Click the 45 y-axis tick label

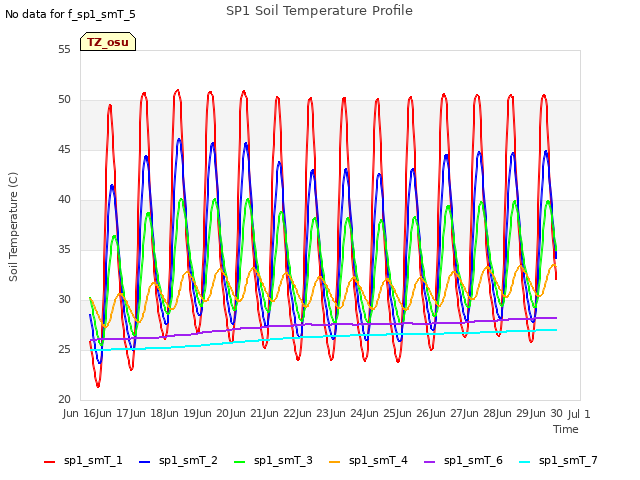[64, 150]
